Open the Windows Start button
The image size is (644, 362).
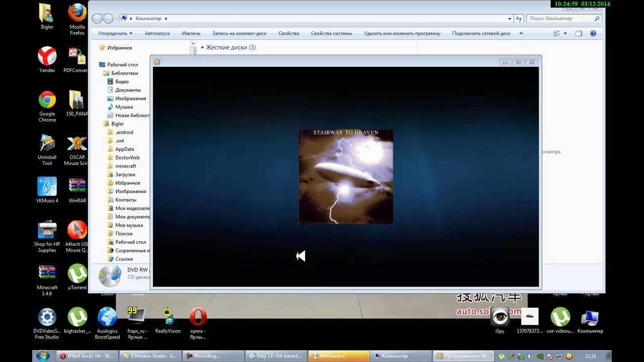[x=43, y=356]
